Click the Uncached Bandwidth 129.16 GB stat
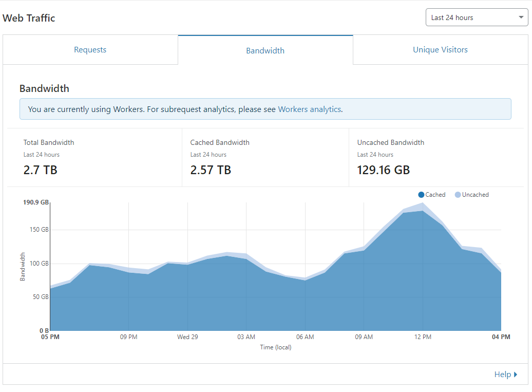The height and width of the screenshot is (392, 532). (x=384, y=170)
